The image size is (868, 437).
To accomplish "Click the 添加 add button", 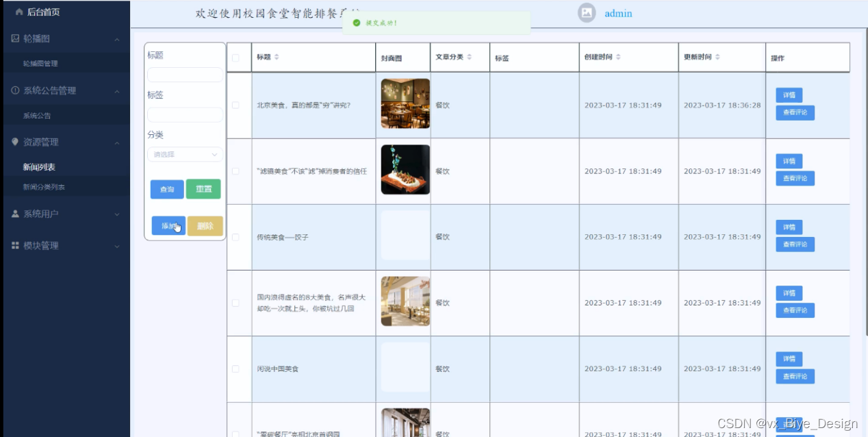I will click(x=168, y=225).
